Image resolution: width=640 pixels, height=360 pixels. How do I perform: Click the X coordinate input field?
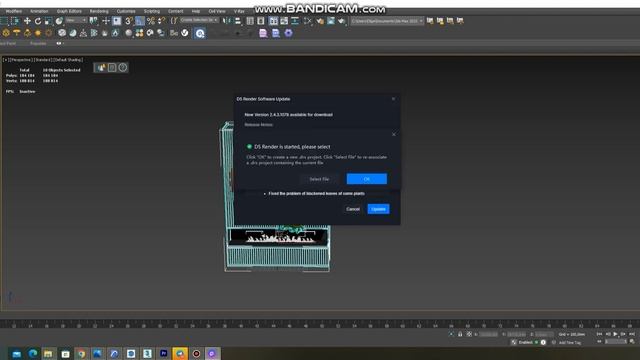[489, 334]
